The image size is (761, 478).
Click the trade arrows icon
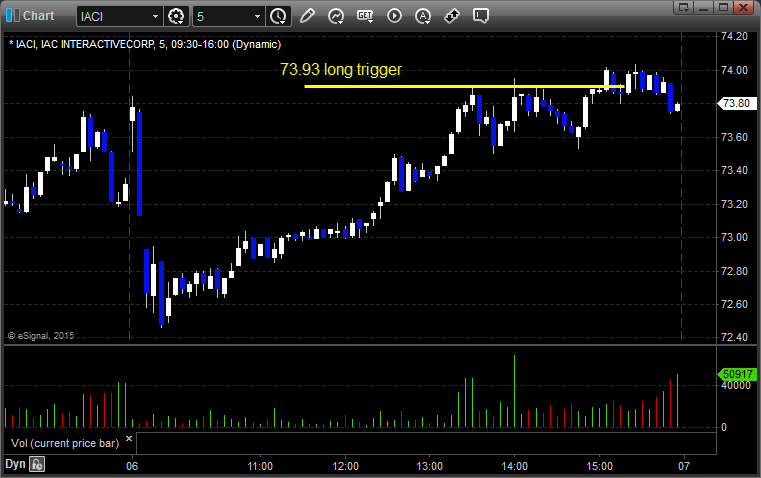452,16
